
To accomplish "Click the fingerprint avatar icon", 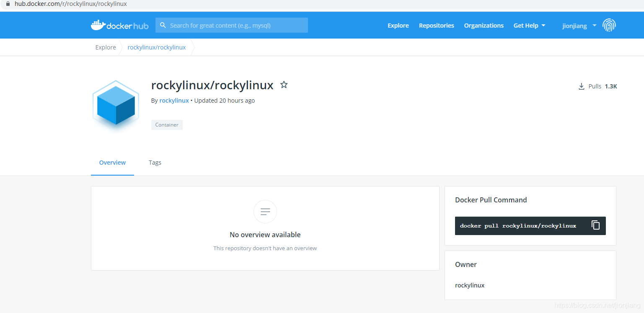I will point(609,26).
